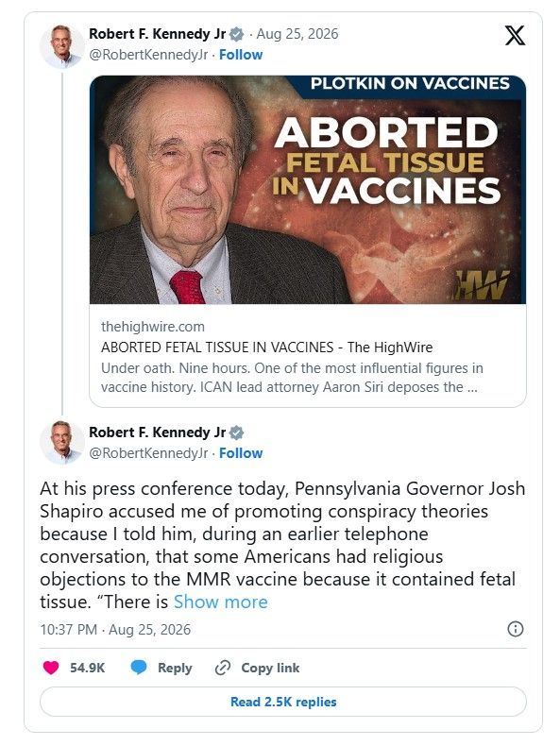Open thehighwire.com link card title
560x746 pixels.
[266, 348]
